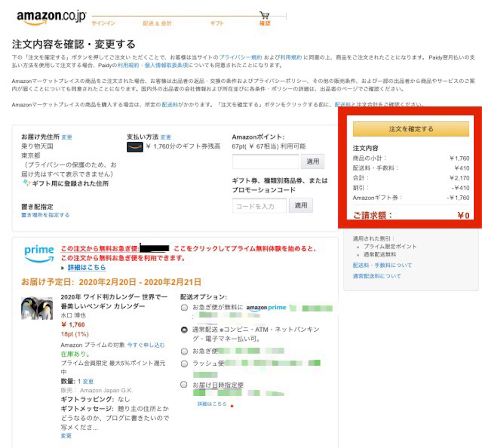The image size is (482, 448).
Task: Click the 商品の小計 ¥1,760 row
Action: pyautogui.click(x=411, y=158)
